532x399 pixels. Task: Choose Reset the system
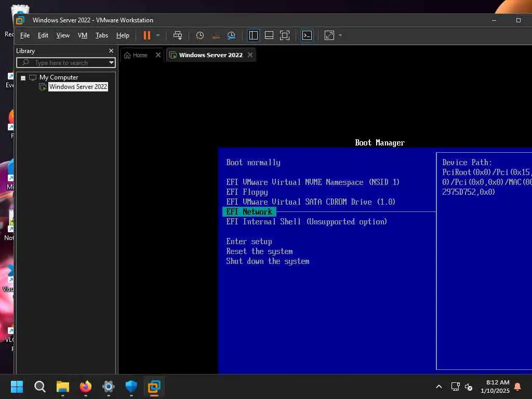pos(260,251)
